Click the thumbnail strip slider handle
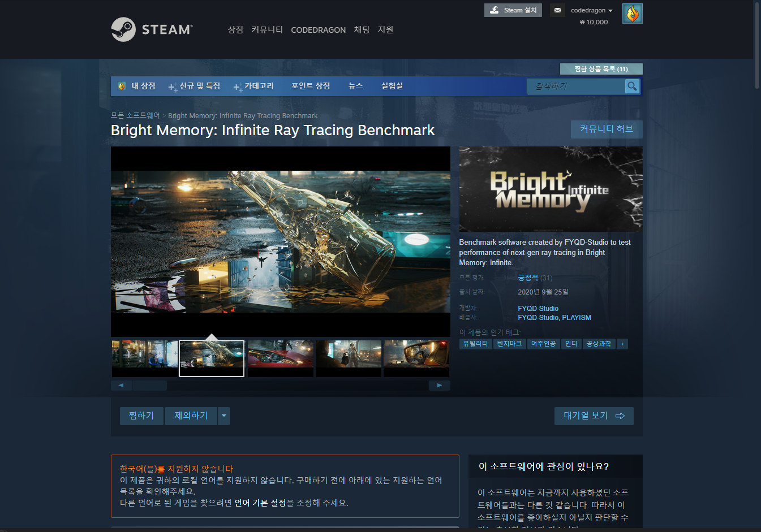The image size is (761, 532). (x=150, y=386)
